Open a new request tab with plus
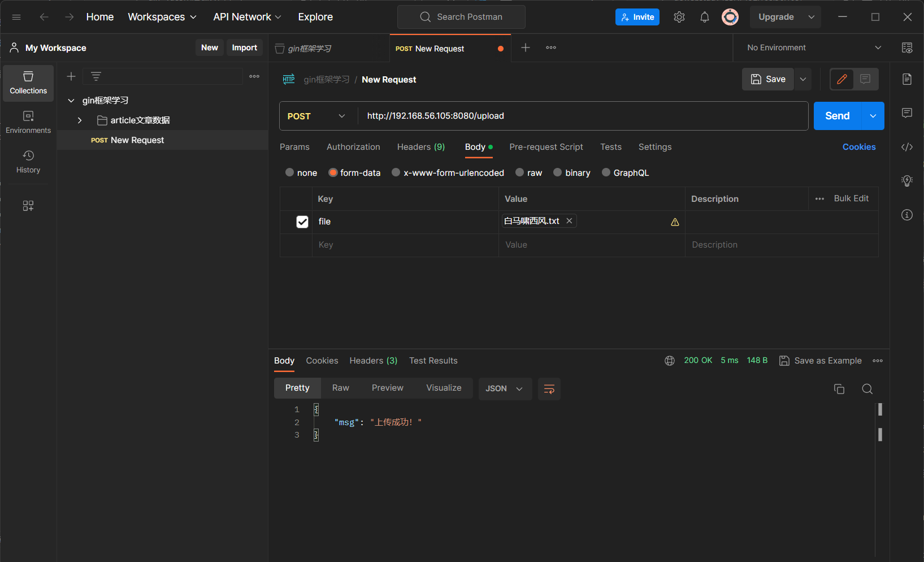Viewport: 924px width, 562px height. pyautogui.click(x=526, y=47)
